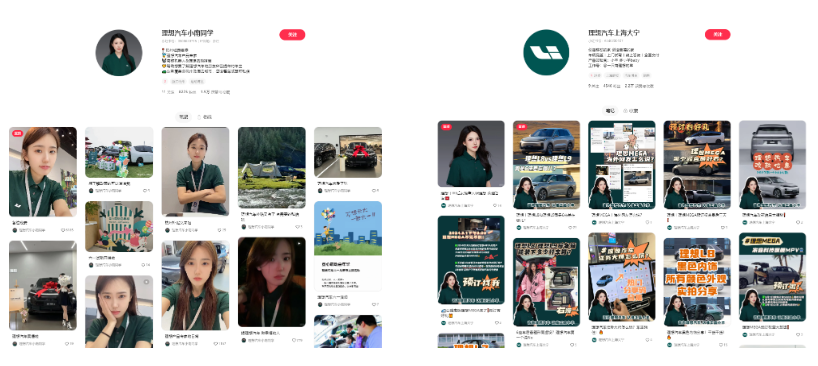Like the outdoor car camping display post
This screenshot has height=366, width=818.
click(146, 191)
